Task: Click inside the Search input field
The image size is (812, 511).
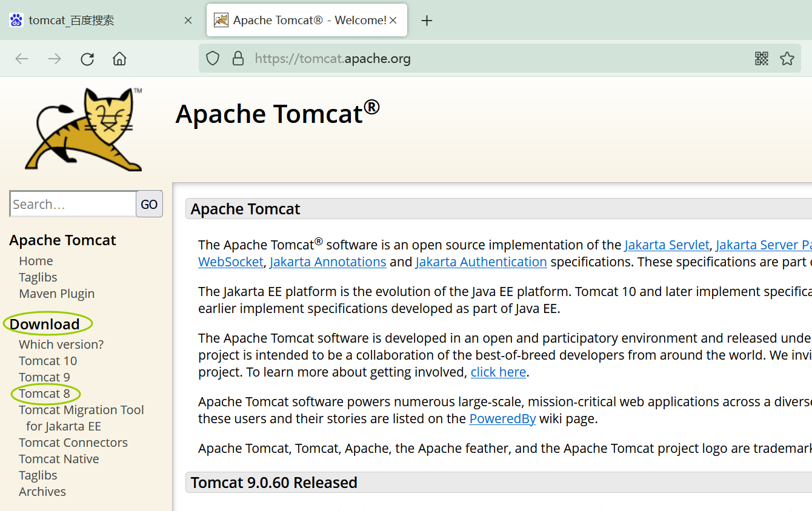Action: click(72, 203)
